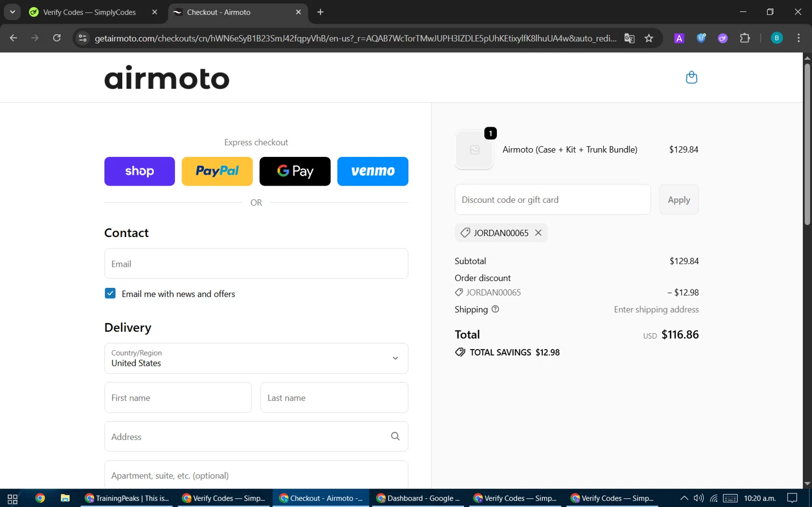Open the tab search dropdown arrow

click(x=12, y=12)
